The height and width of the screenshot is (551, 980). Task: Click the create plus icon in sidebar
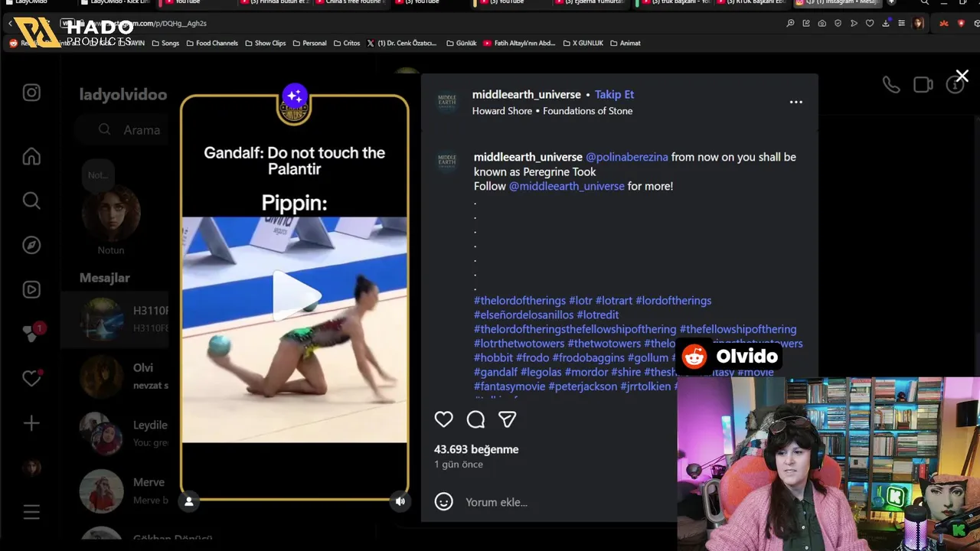[31, 423]
